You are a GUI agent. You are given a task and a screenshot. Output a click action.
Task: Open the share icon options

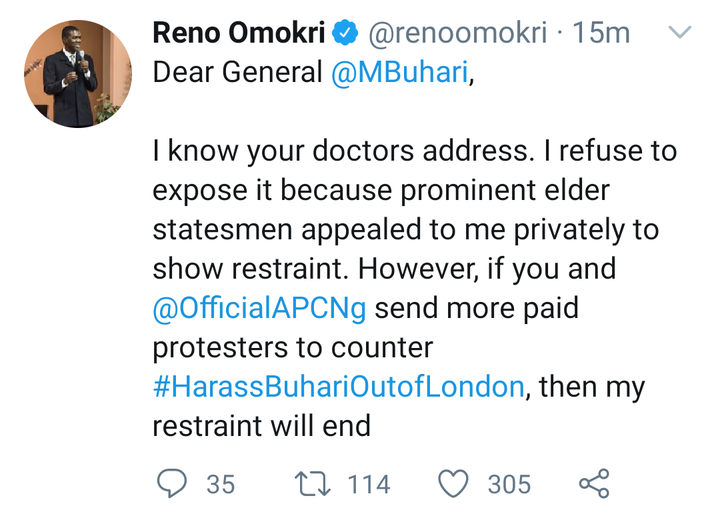click(x=594, y=484)
